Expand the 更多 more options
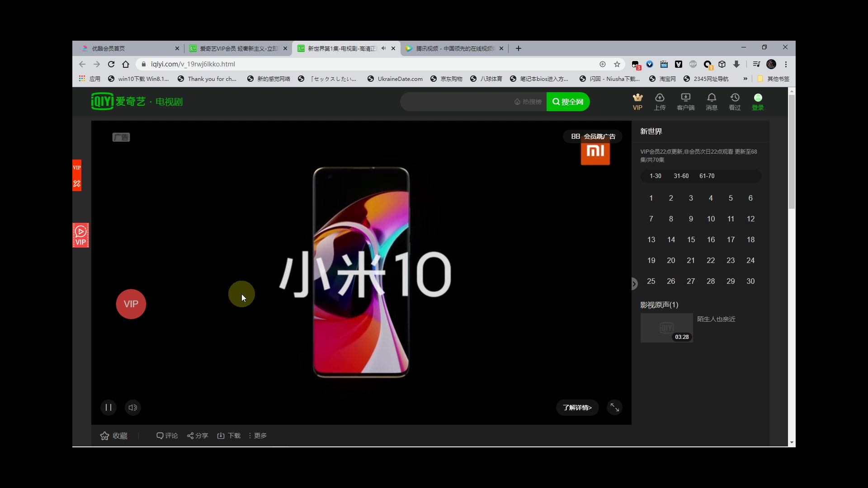 tap(258, 436)
